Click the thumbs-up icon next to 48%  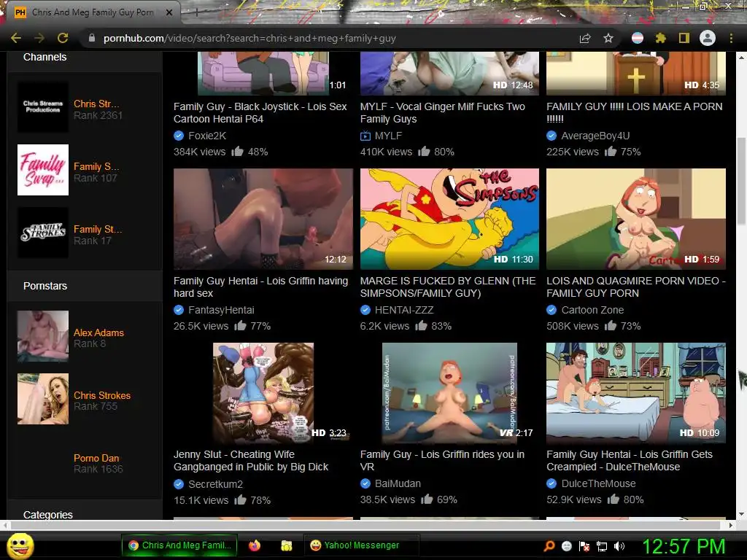(237, 152)
